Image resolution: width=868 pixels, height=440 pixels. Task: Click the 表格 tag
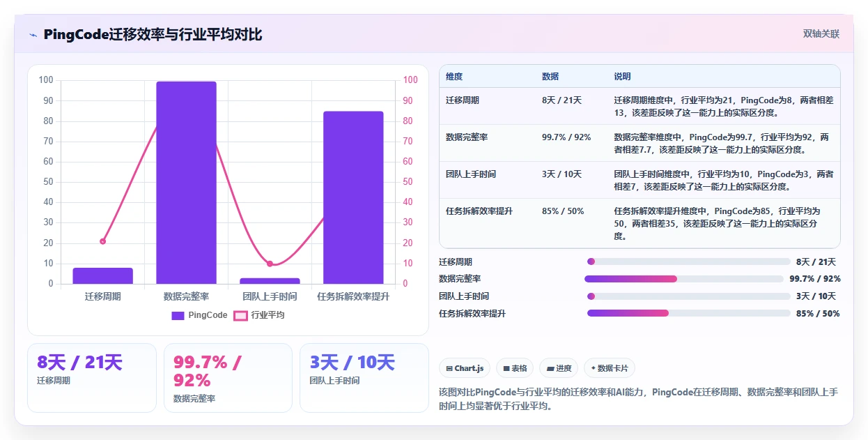[x=516, y=368]
